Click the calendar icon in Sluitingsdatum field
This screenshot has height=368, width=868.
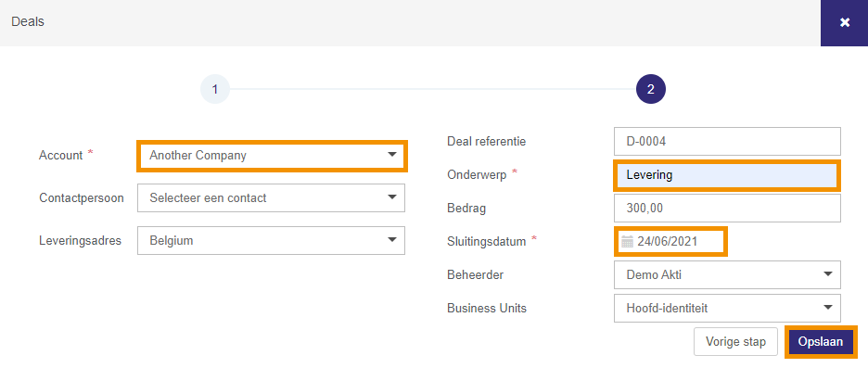(627, 241)
